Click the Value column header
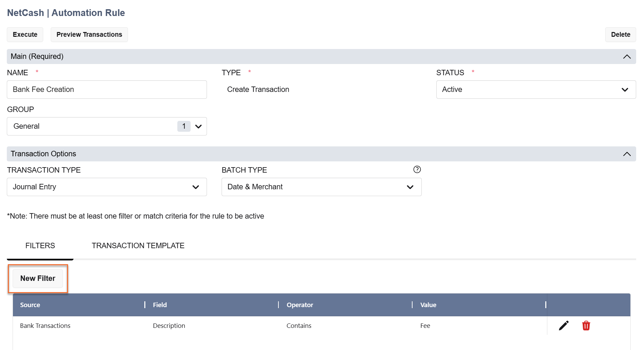Screen dimensions: 644x350 tap(428, 305)
